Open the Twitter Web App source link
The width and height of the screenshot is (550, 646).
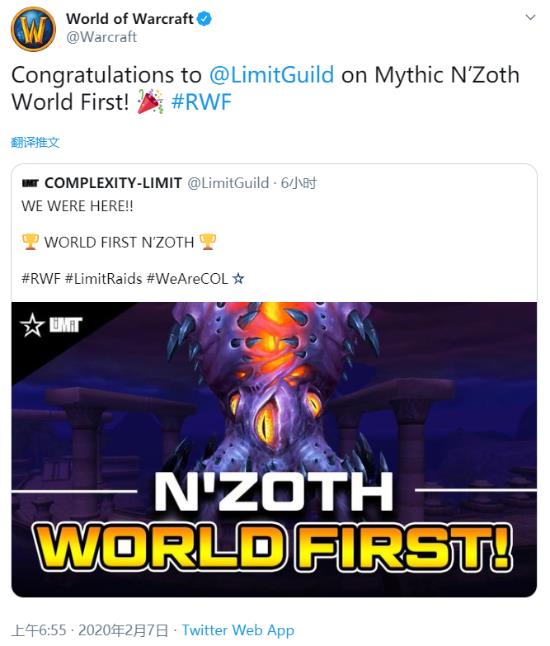click(x=238, y=630)
